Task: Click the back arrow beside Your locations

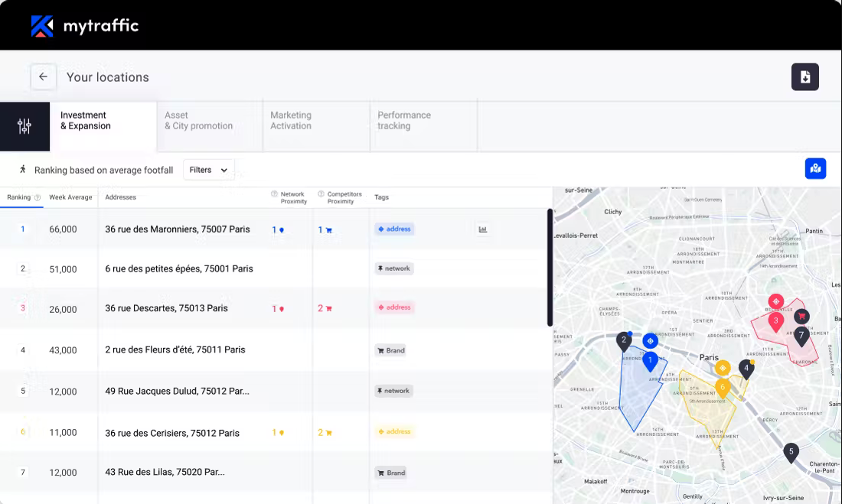Action: pos(43,76)
